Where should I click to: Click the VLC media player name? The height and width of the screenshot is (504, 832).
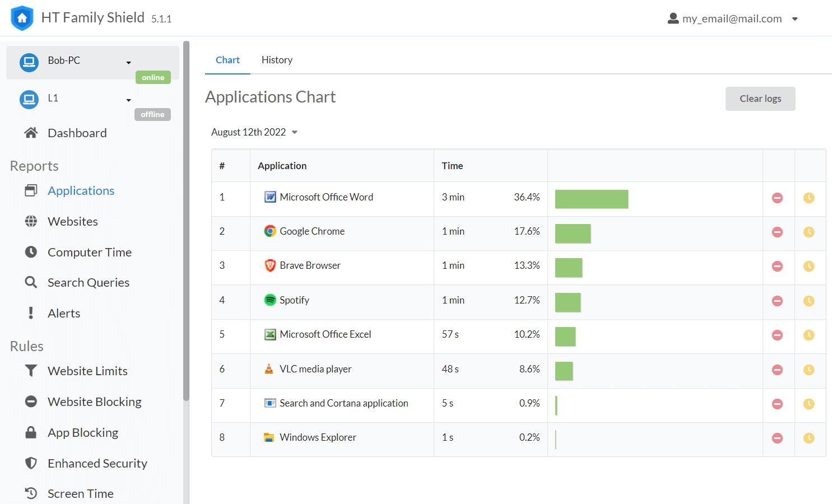pyautogui.click(x=315, y=369)
